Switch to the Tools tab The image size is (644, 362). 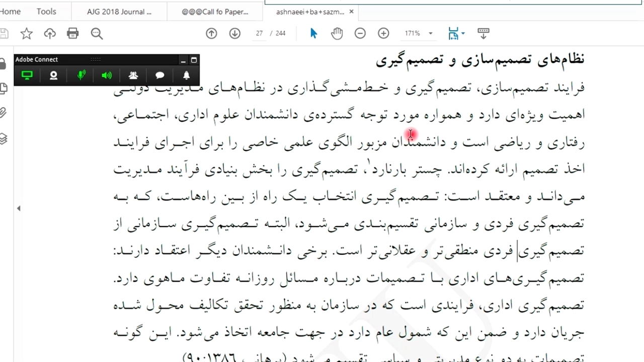[x=46, y=12]
